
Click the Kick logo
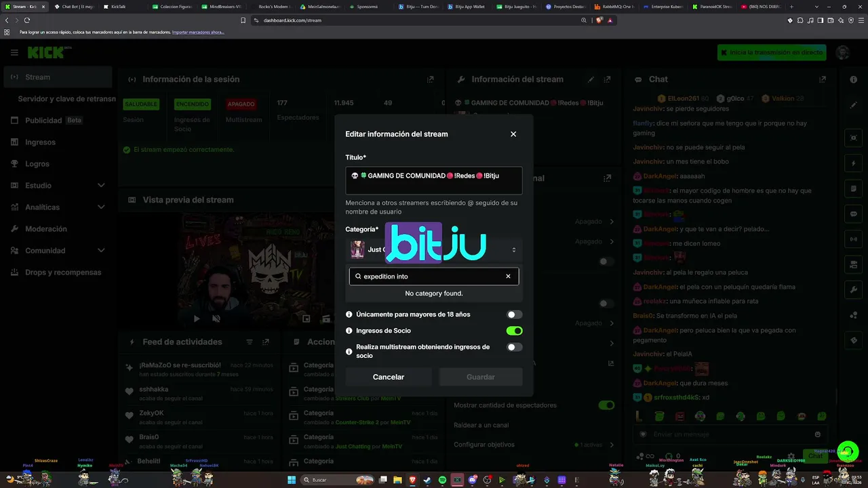click(x=46, y=52)
